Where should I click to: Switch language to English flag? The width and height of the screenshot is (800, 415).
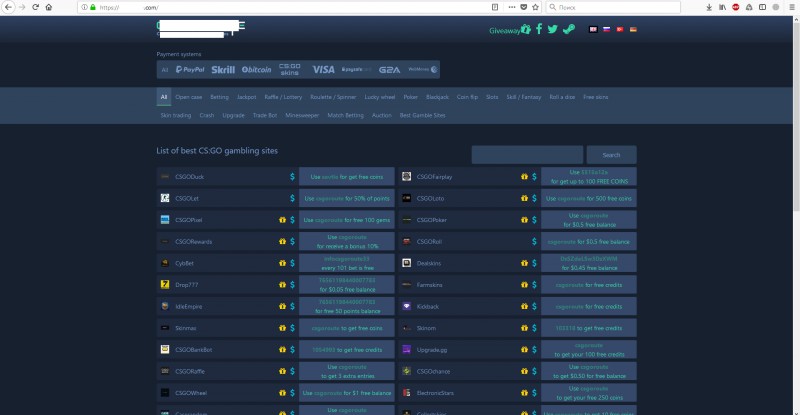(x=593, y=29)
